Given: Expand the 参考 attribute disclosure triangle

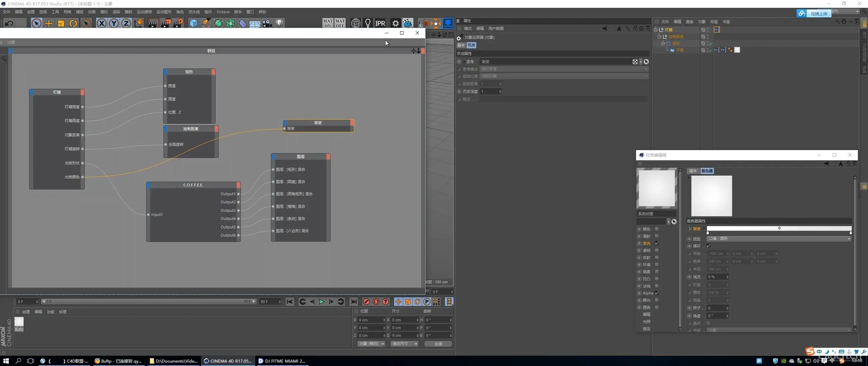Looking at the screenshot, I should pos(464,62).
